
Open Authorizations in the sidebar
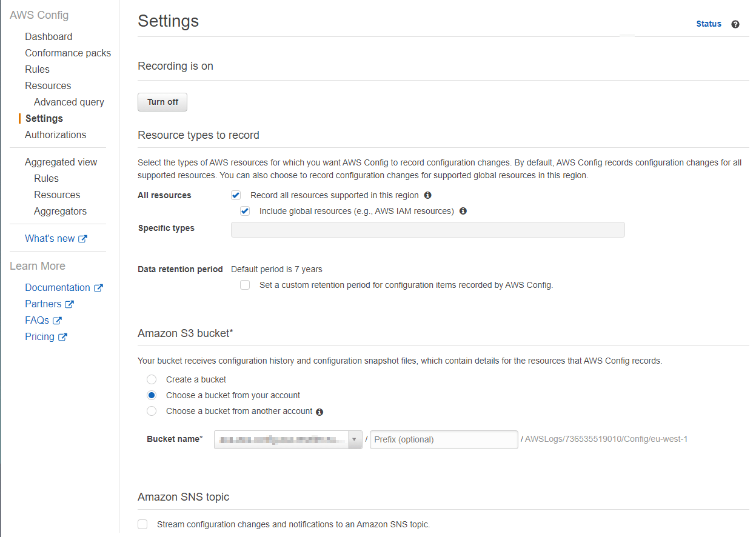55,135
